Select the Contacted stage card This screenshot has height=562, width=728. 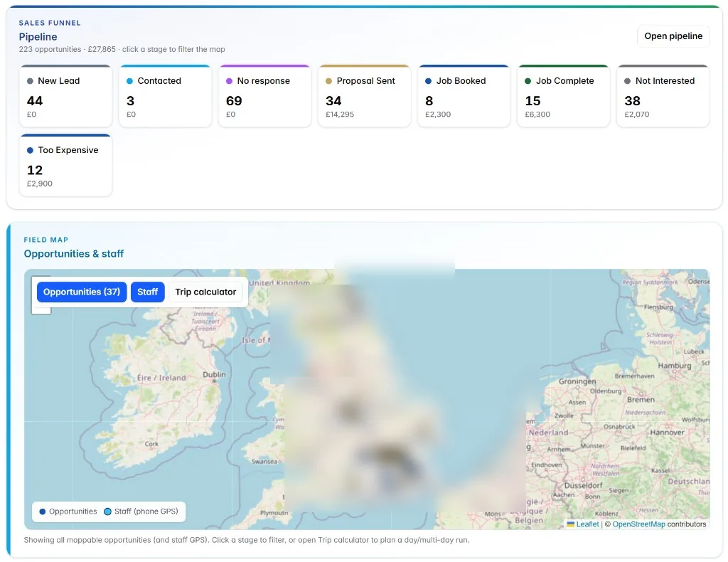tap(165, 96)
